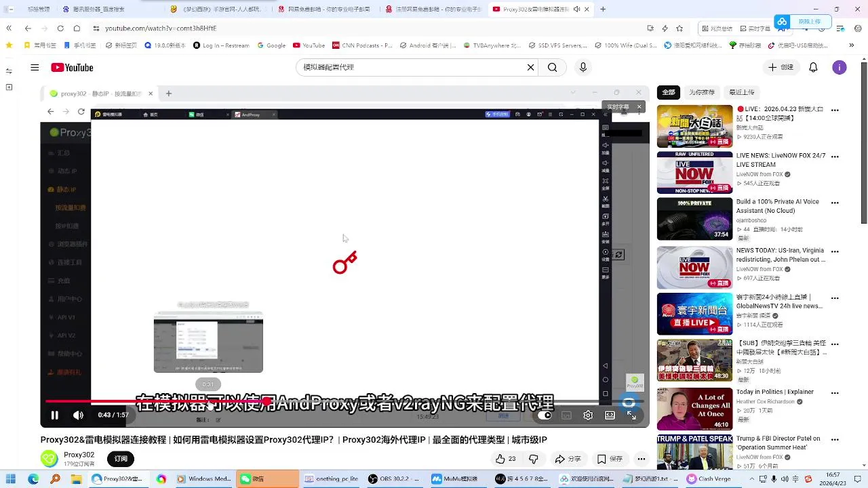Open the account avatar menu

[x=840, y=67]
